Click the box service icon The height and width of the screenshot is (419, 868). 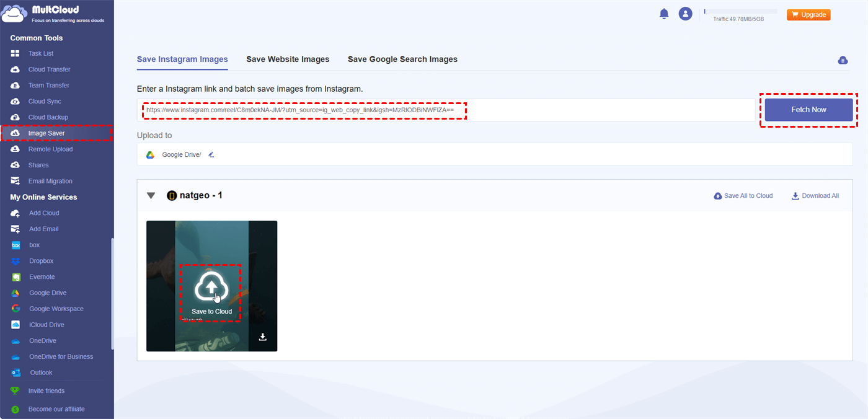(x=15, y=245)
